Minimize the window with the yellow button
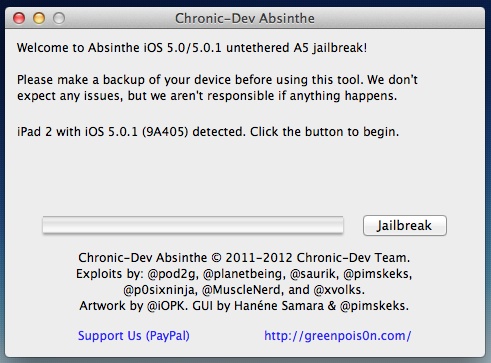 [x=39, y=18]
